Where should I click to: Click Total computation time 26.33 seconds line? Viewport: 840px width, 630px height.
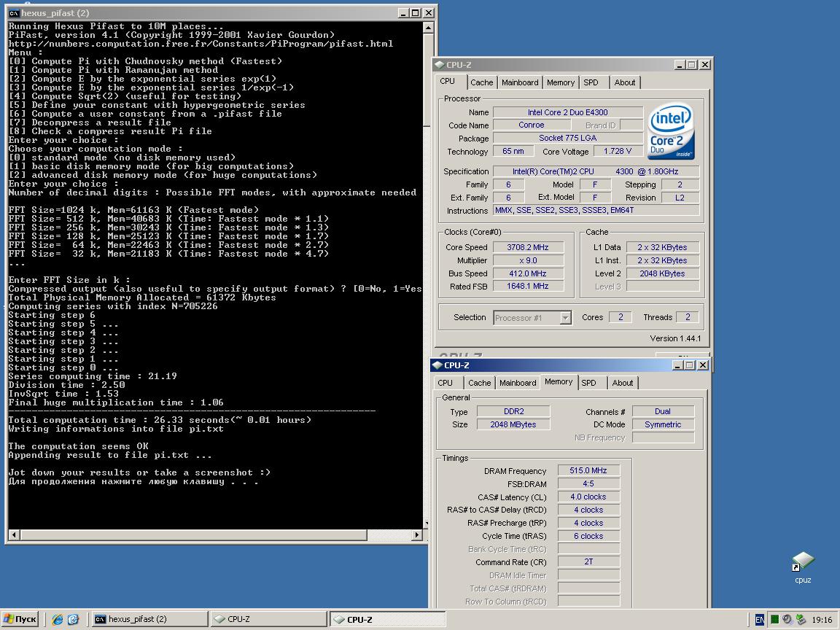[x=160, y=420]
